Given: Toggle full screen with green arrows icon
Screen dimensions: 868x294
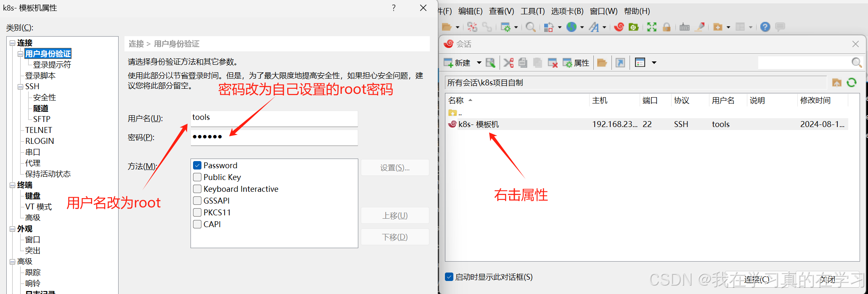Looking at the screenshot, I should [652, 27].
